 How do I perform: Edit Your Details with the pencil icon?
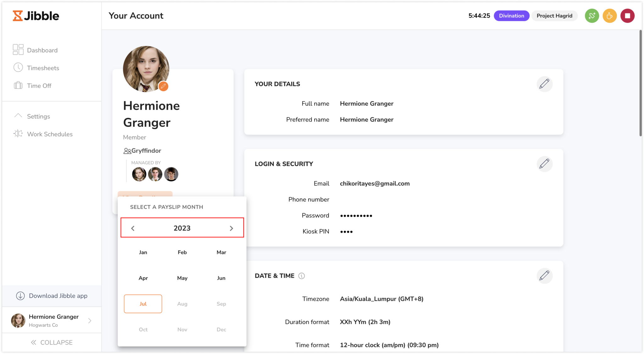click(545, 84)
